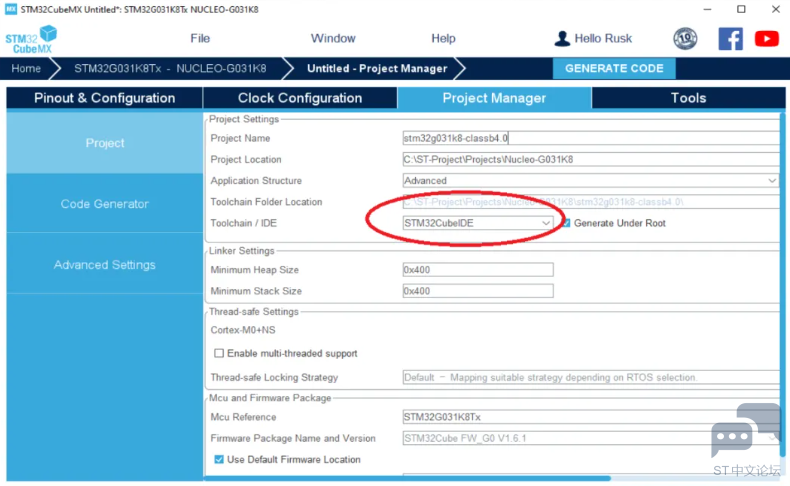The width and height of the screenshot is (790, 486).
Task: Click STM32G031K8Tx NUCLEO-G031K8 breadcrumb
Action: click(x=170, y=68)
